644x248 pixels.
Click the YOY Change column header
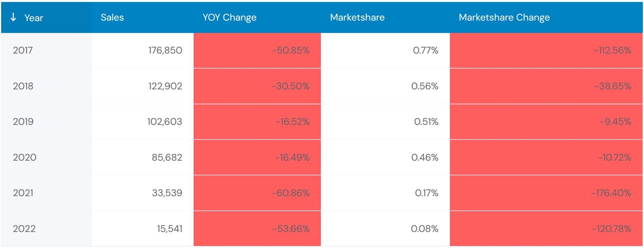coord(229,18)
